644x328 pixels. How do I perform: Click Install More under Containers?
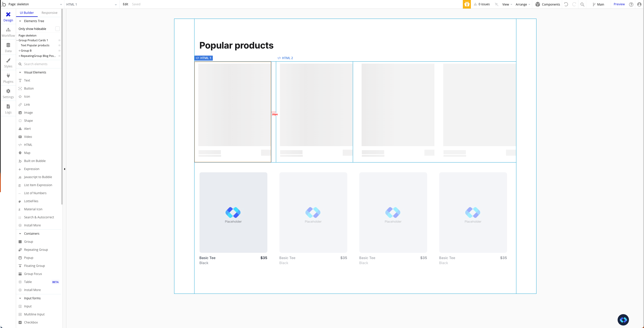click(32, 290)
